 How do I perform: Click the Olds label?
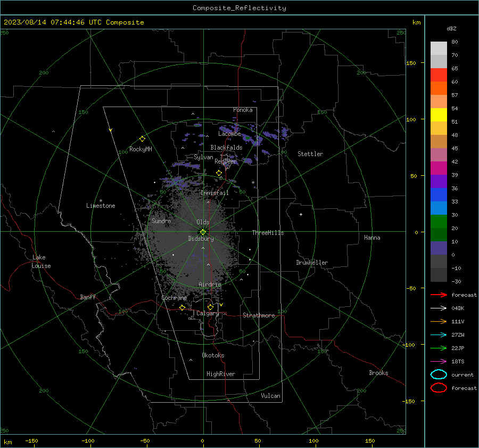pyautogui.click(x=203, y=222)
